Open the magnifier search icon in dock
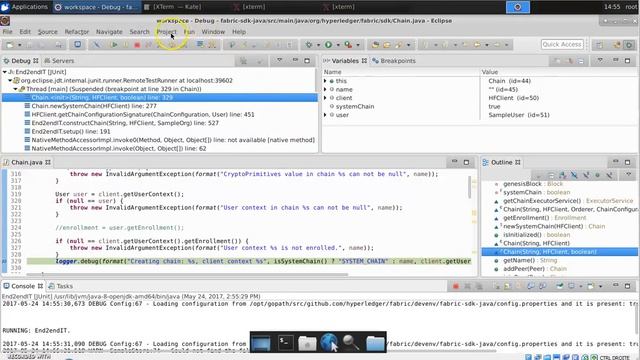This screenshot has height=360, width=640. 351,343
